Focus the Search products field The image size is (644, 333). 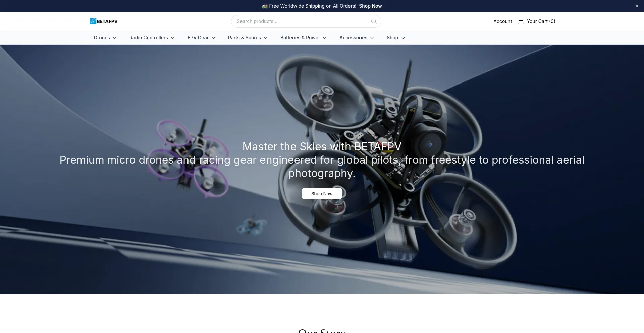(x=306, y=21)
